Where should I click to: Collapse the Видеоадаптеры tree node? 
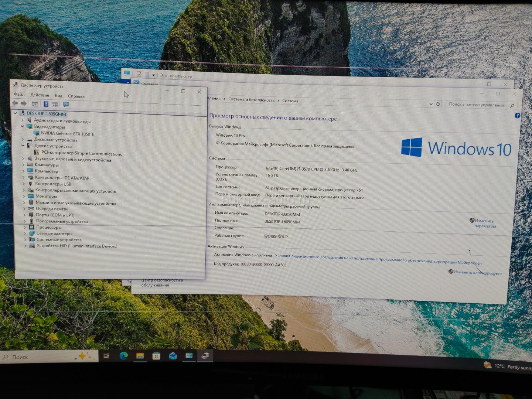pos(23,126)
